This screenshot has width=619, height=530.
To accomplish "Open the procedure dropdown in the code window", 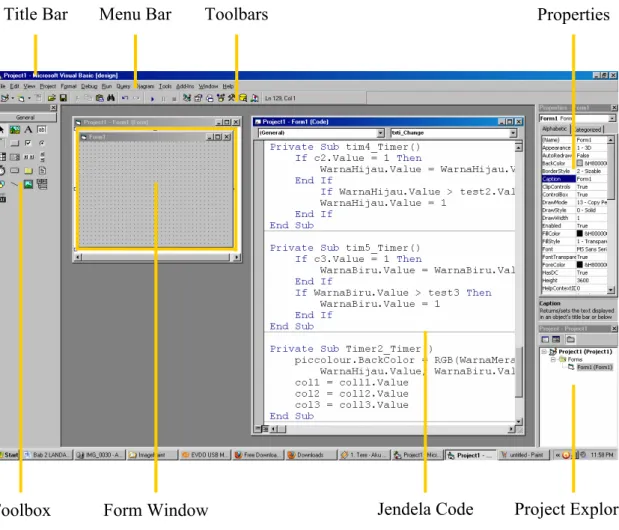I will 512,133.
